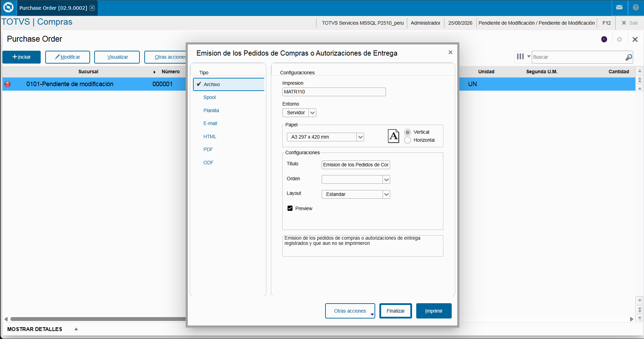Screen dimensions: 644x339
Task: Click the 000001 order number cell
Action: coord(162,84)
